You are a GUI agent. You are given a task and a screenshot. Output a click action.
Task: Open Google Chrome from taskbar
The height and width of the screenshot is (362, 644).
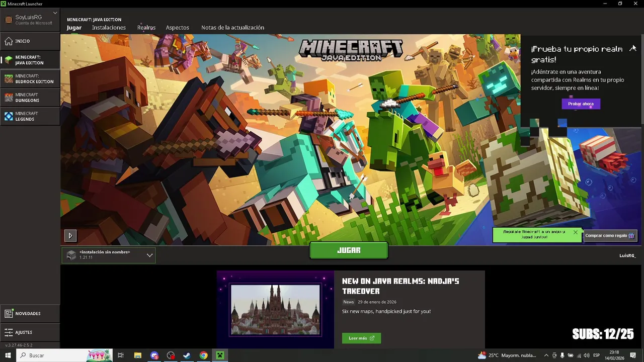pos(203,355)
